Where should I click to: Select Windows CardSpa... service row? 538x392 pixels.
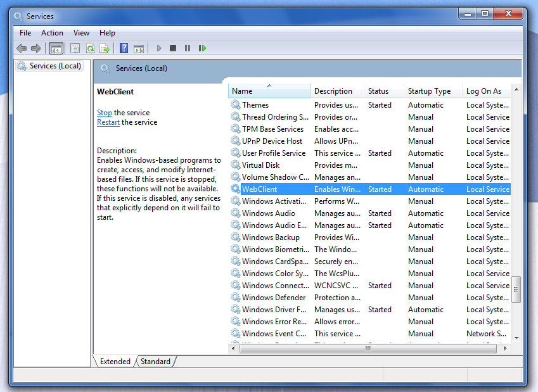(370, 261)
